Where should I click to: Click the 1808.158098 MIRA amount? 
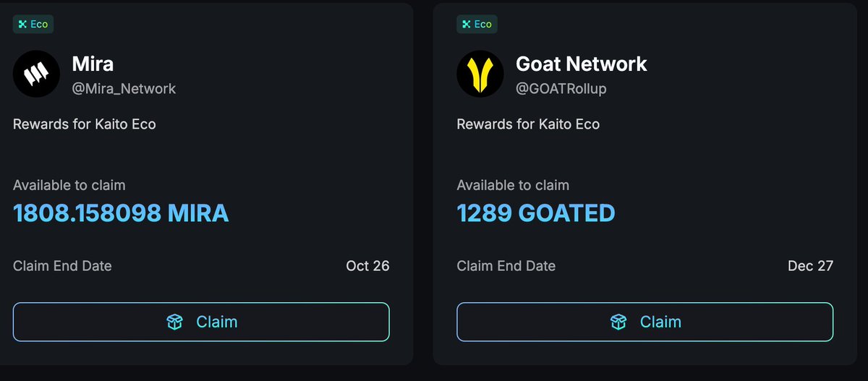tap(121, 213)
